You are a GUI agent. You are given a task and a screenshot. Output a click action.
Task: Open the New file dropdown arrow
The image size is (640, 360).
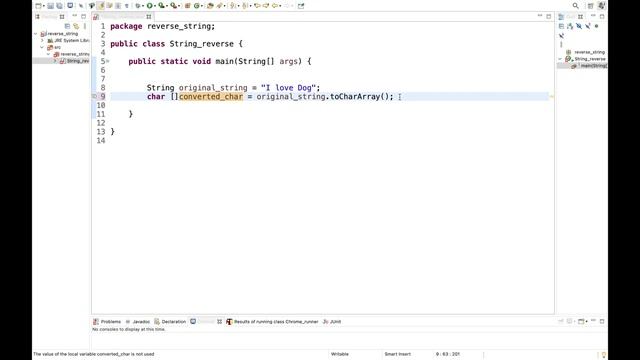coord(44,6)
